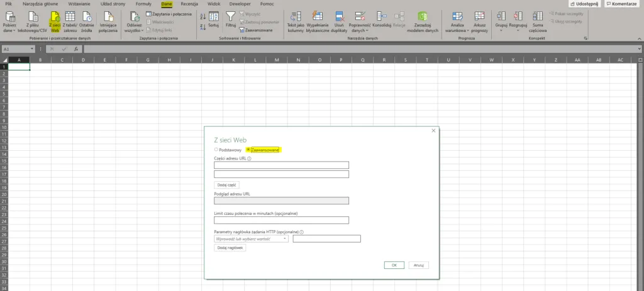Viewport: 644px width, 291px height.
Task: Switch to Narzędzia główne tab
Action: 40,4
